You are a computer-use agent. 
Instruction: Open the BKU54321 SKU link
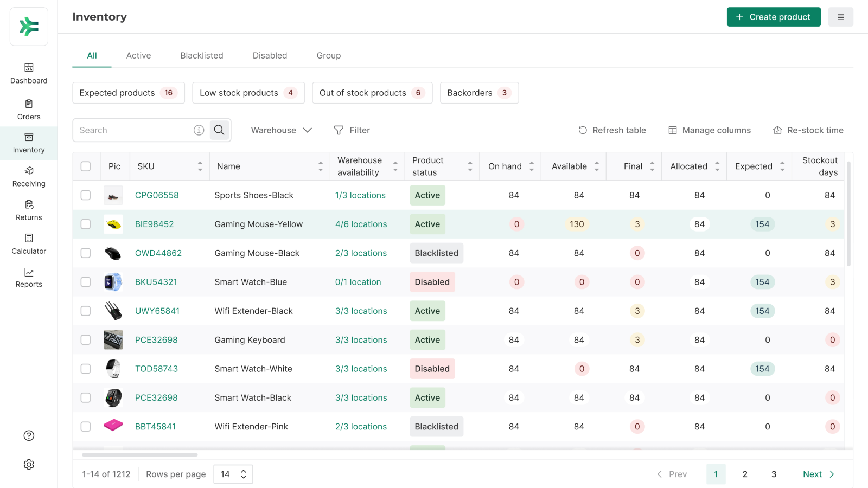[x=156, y=282]
